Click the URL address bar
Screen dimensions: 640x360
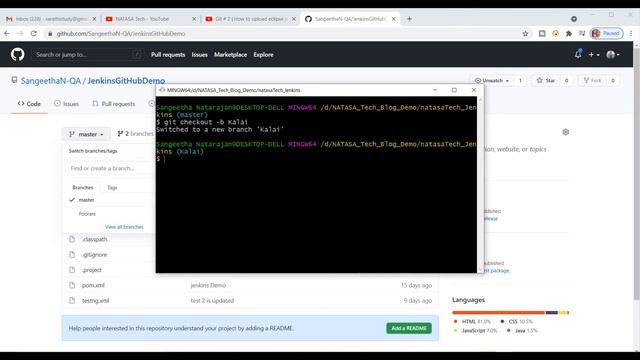[282, 33]
